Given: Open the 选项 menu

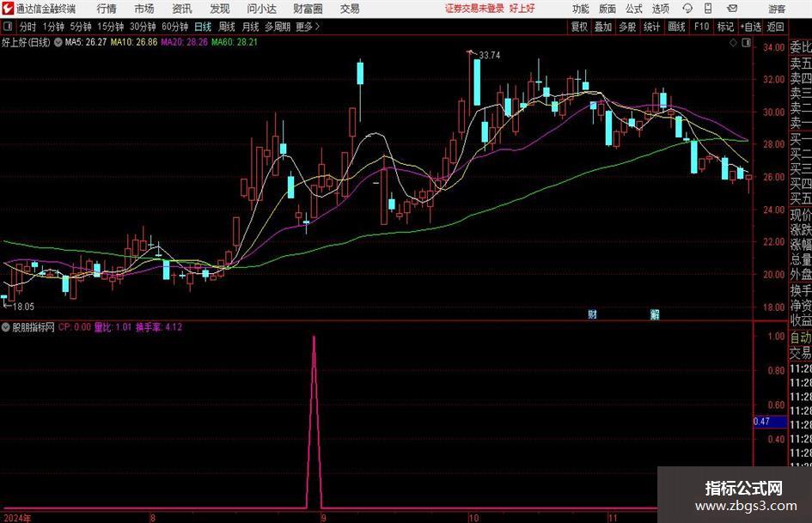Looking at the screenshot, I should [x=660, y=9].
